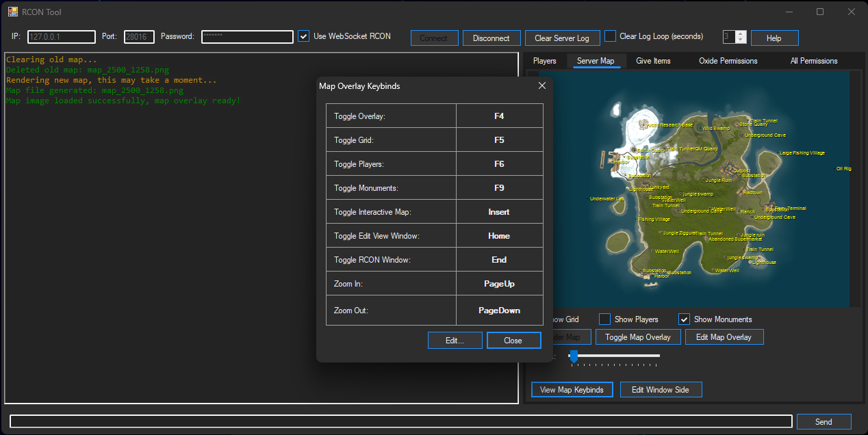Click the Sulfur Quarry map label

click(650, 150)
